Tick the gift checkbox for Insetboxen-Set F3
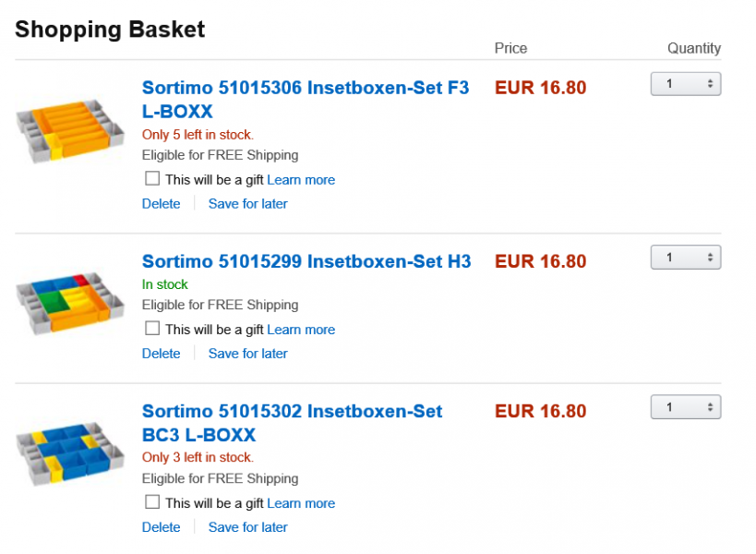Viewport: 756px width, 554px height. point(152,178)
